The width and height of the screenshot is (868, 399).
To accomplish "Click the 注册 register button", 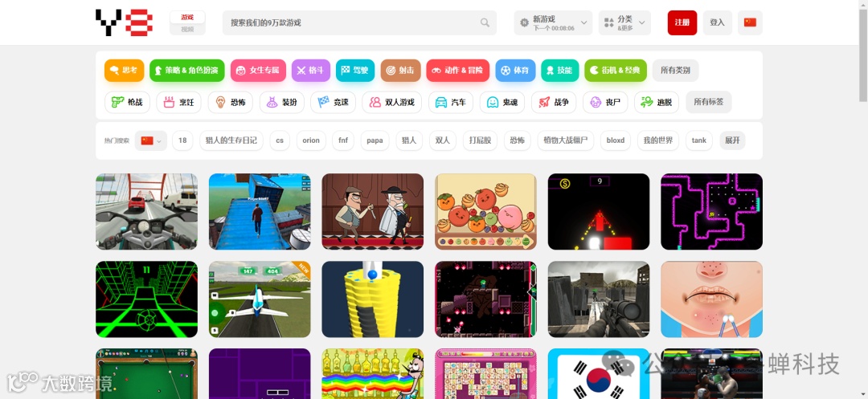I will (x=682, y=22).
